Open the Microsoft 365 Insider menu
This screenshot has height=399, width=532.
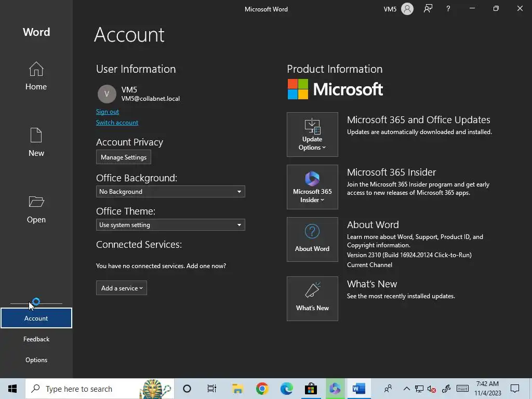pyautogui.click(x=312, y=187)
